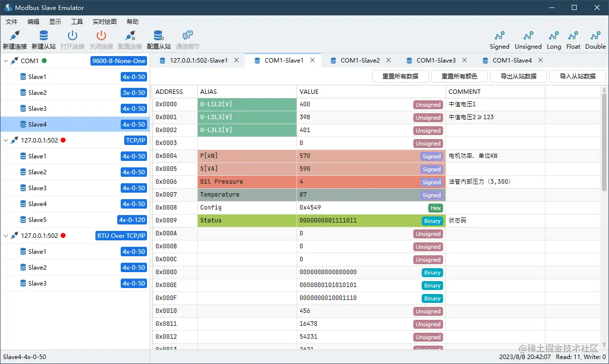Open the 文件 menu

tap(11, 22)
